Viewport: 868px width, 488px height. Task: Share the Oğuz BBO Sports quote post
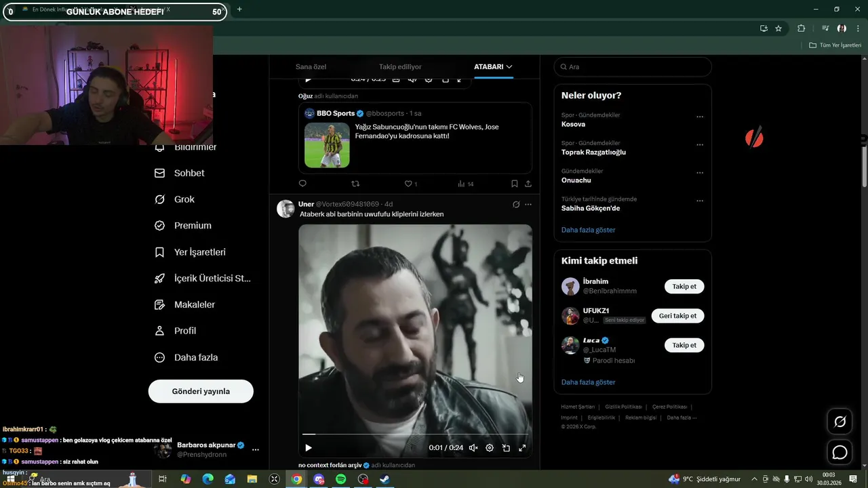coord(528,184)
